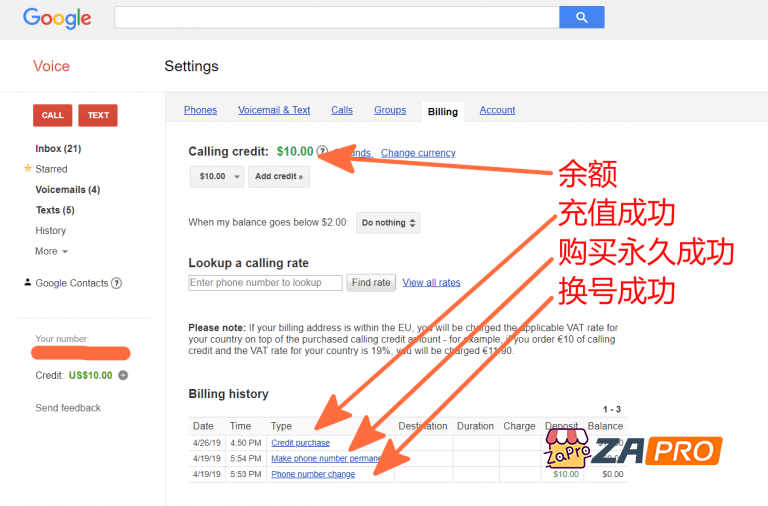The width and height of the screenshot is (768, 506).
Task: Click the Date column header
Action: (x=203, y=426)
